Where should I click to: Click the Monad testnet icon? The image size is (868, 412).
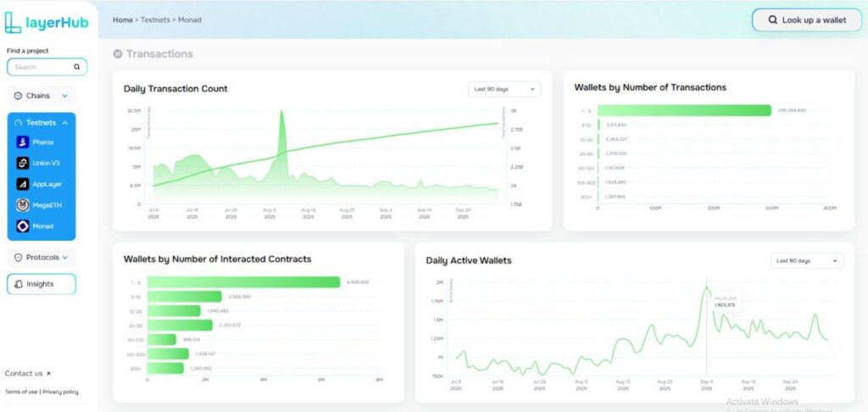point(23,226)
